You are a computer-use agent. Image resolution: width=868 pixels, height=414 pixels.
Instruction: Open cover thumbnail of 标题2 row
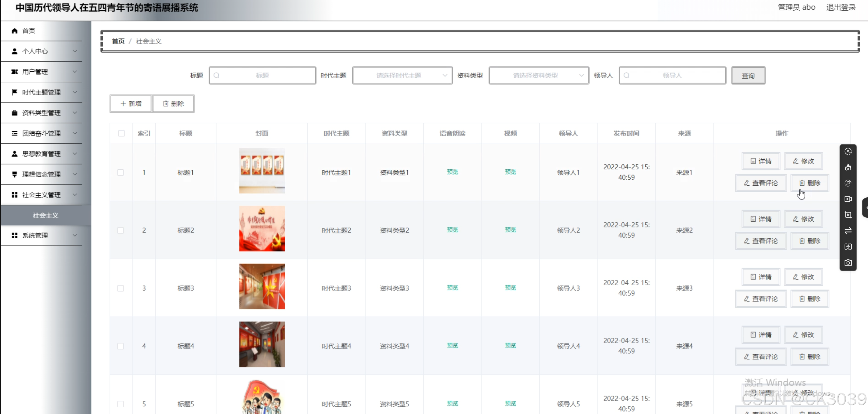(x=262, y=229)
